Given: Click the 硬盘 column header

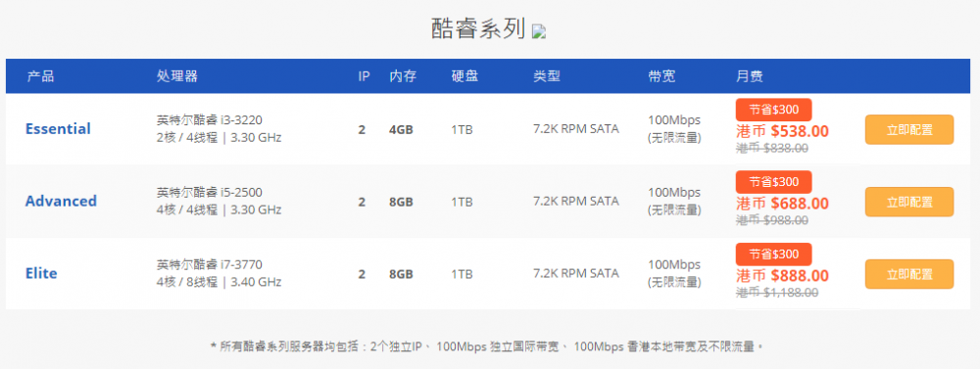Looking at the screenshot, I should coord(465,76).
